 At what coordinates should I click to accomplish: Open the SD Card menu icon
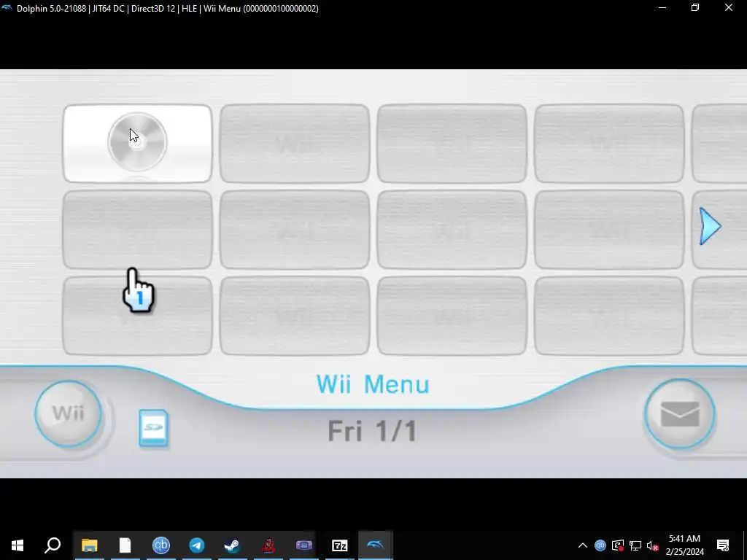(153, 427)
